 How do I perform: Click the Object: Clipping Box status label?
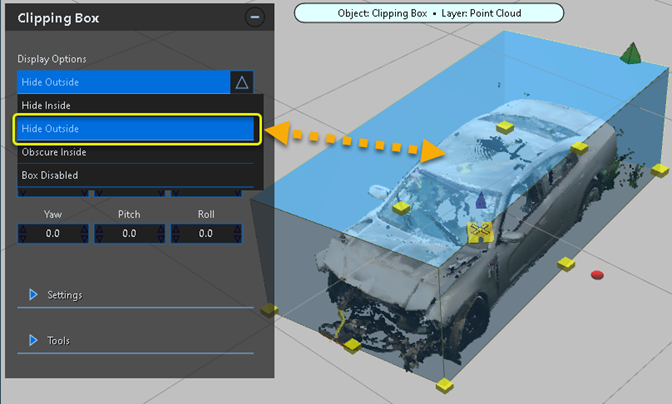click(429, 13)
